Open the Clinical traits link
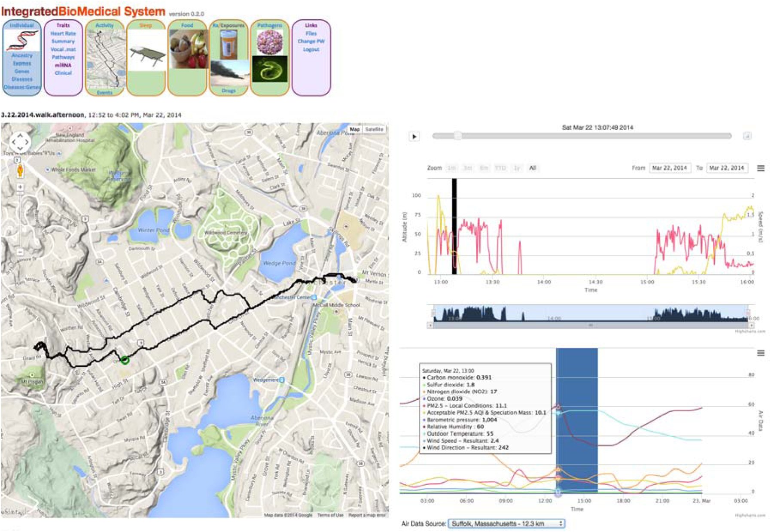The height and width of the screenshot is (532, 771). [63, 73]
